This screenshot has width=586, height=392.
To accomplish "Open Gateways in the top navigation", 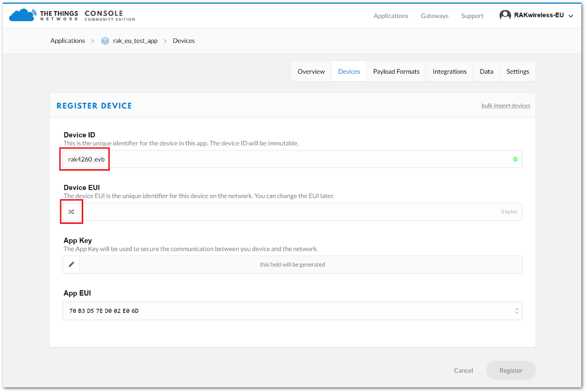I will click(434, 16).
